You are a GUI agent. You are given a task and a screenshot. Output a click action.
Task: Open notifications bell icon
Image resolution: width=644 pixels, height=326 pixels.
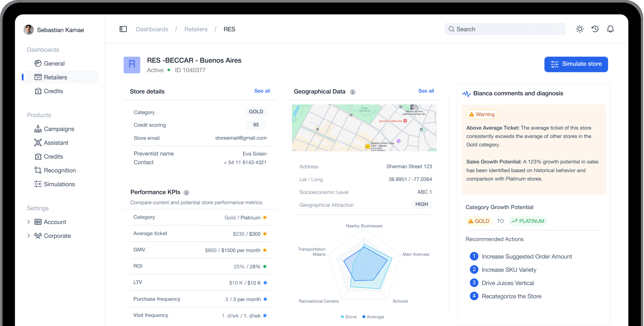[610, 29]
